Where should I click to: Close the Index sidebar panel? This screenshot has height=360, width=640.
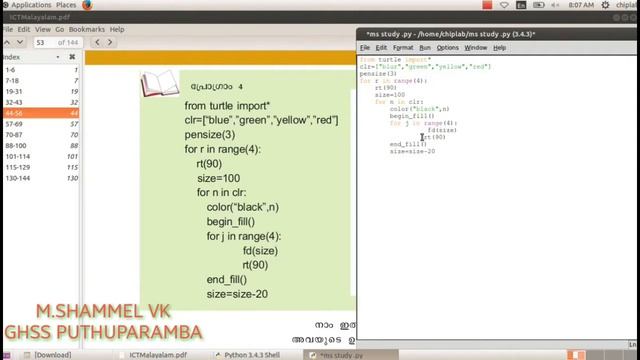click(72, 57)
